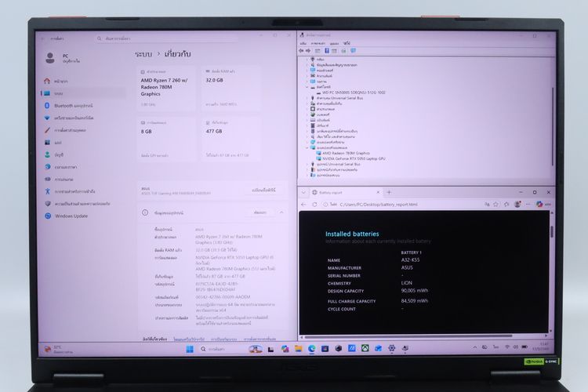Open Xbox app from taskbar
This screenshot has width=588, height=392.
(x=365, y=348)
